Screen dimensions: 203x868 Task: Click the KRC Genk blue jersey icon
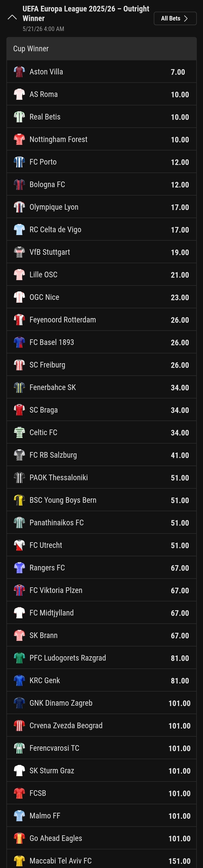pos(19,680)
